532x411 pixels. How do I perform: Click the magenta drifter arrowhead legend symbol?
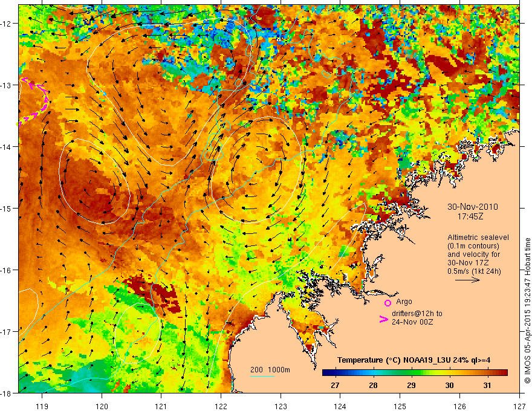pos(383,319)
